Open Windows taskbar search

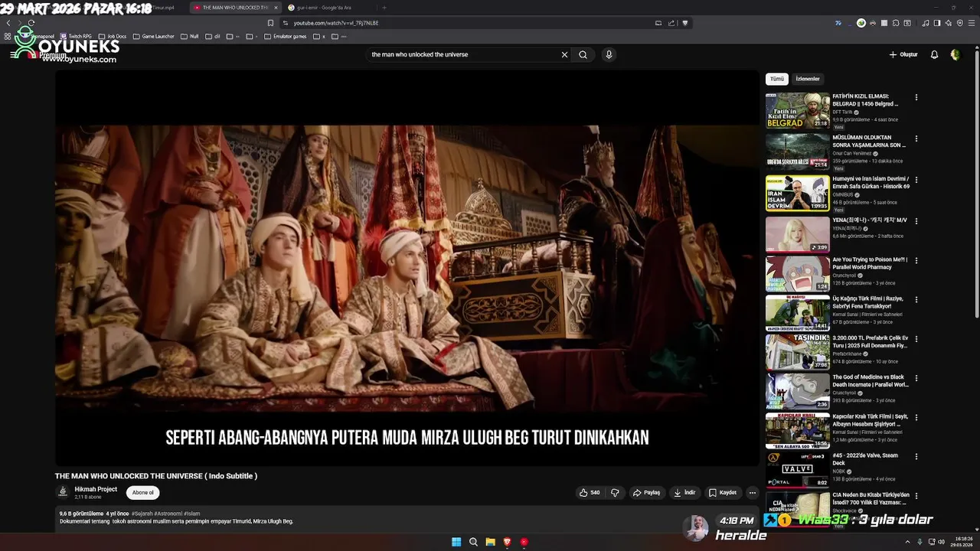tap(473, 542)
